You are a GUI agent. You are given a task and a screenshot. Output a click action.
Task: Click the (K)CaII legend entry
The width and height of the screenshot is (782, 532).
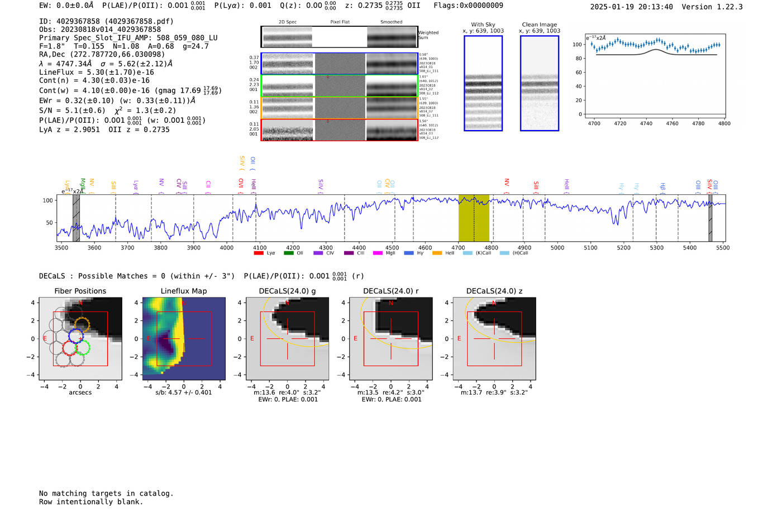point(477,253)
